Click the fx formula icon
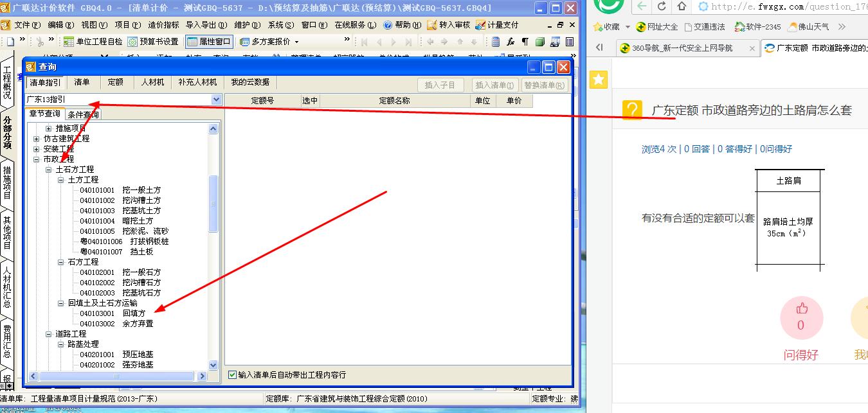 (511, 42)
